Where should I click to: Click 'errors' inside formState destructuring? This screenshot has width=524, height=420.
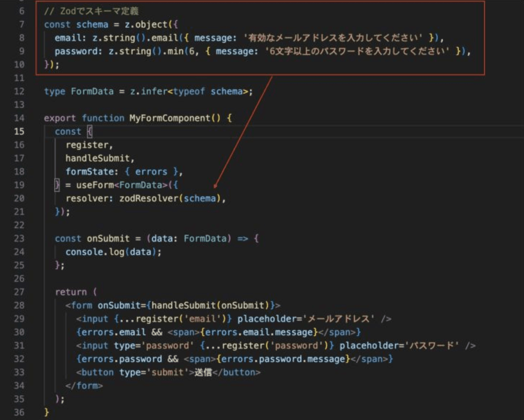click(151, 172)
